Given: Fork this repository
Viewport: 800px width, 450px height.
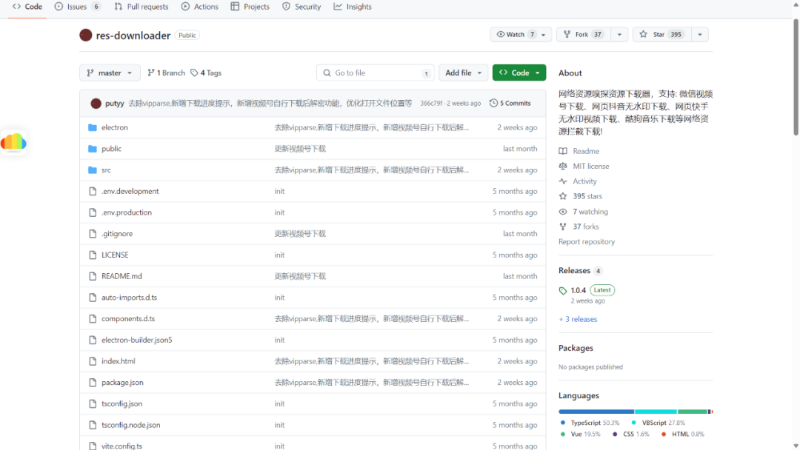Looking at the screenshot, I should 583,34.
